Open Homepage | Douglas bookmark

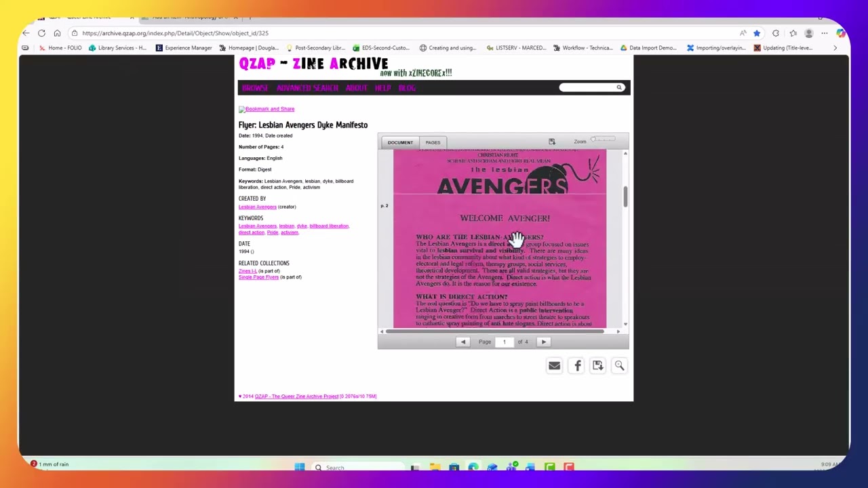point(248,48)
